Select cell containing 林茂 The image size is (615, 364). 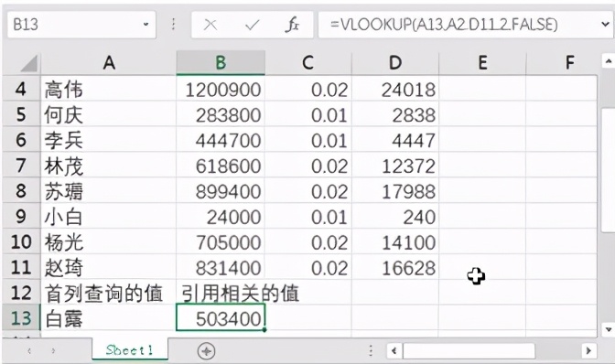coord(109,166)
